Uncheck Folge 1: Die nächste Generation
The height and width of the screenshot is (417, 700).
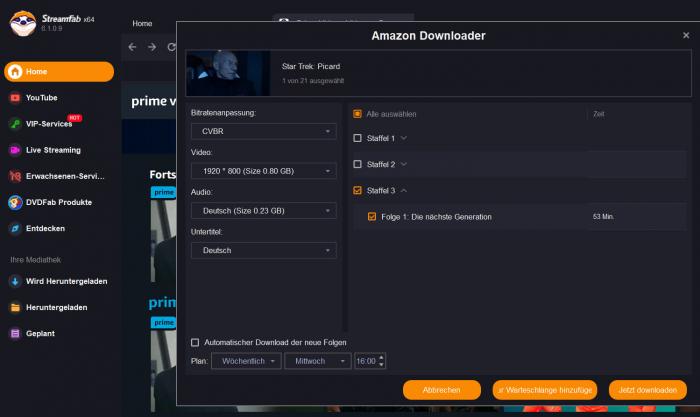(371, 217)
